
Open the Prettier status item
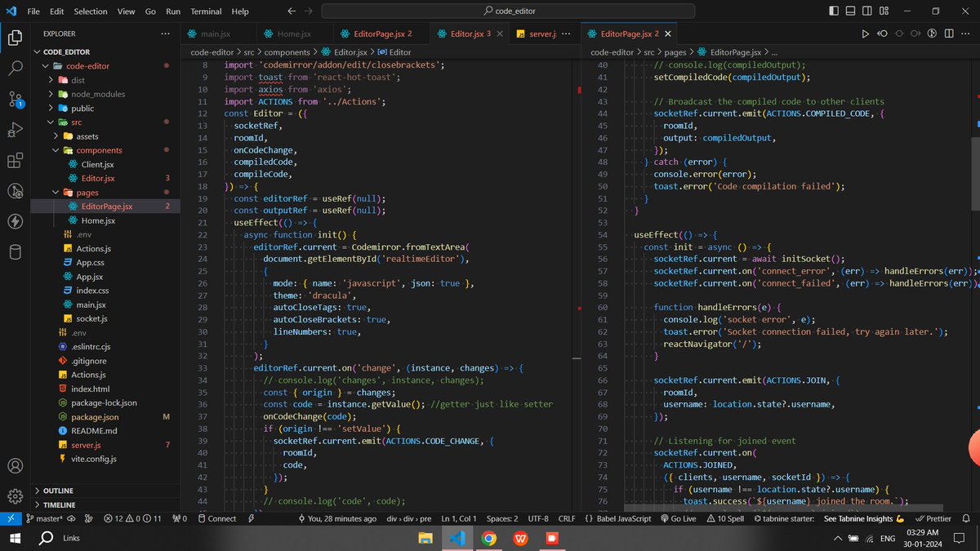(933, 518)
